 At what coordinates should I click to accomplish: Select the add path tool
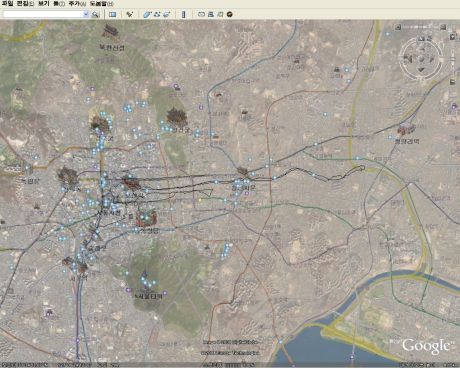click(x=157, y=14)
